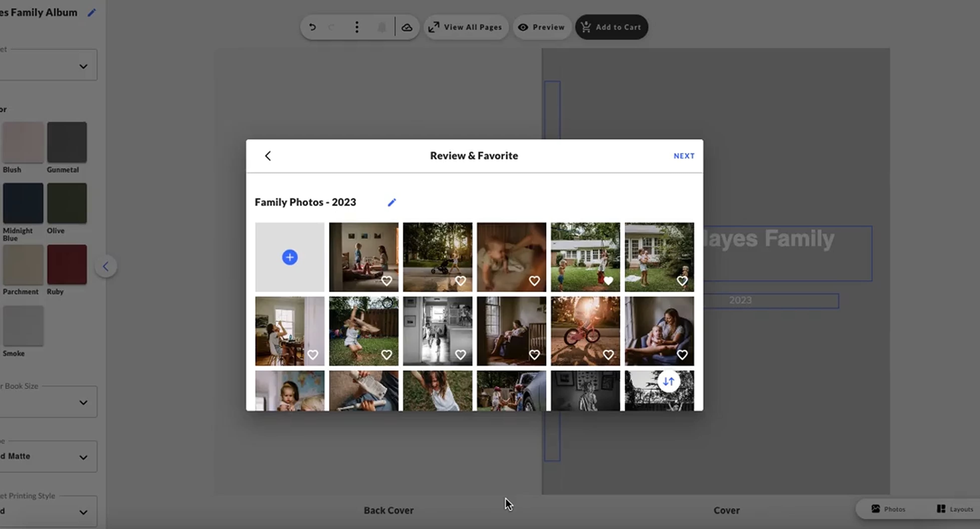Screen dimensions: 980x529
Task: Favorite the pink bicycle sunset photo
Action: tap(608, 355)
